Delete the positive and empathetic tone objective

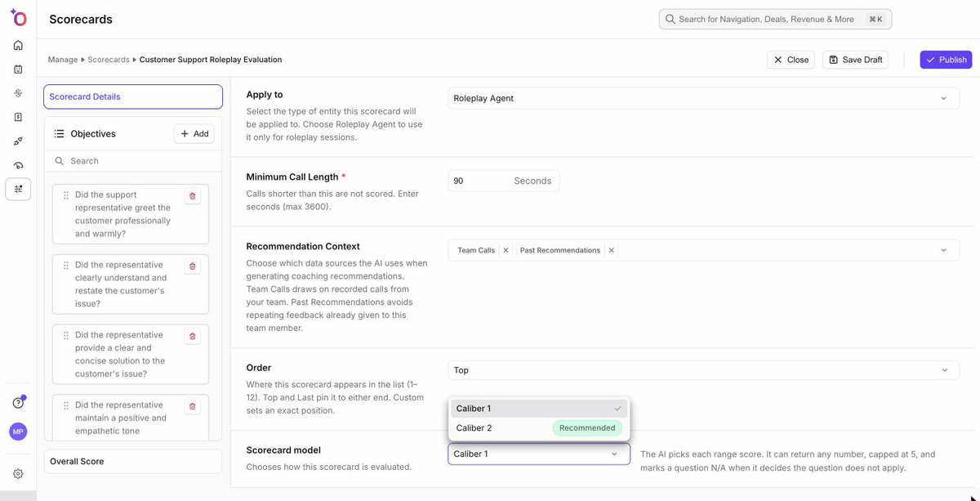pos(193,406)
